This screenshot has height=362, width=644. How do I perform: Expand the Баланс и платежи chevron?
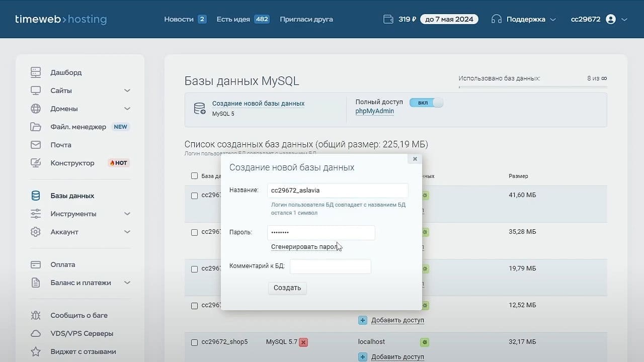tap(127, 283)
